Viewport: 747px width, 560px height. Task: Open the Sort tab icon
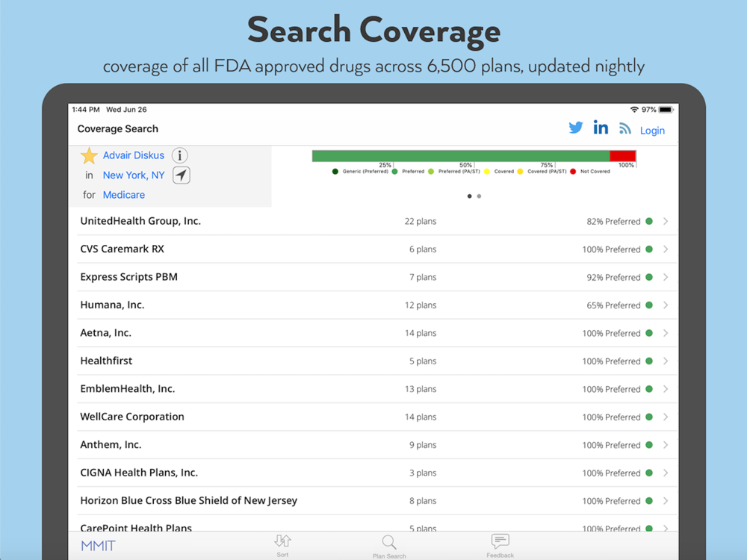(x=282, y=541)
